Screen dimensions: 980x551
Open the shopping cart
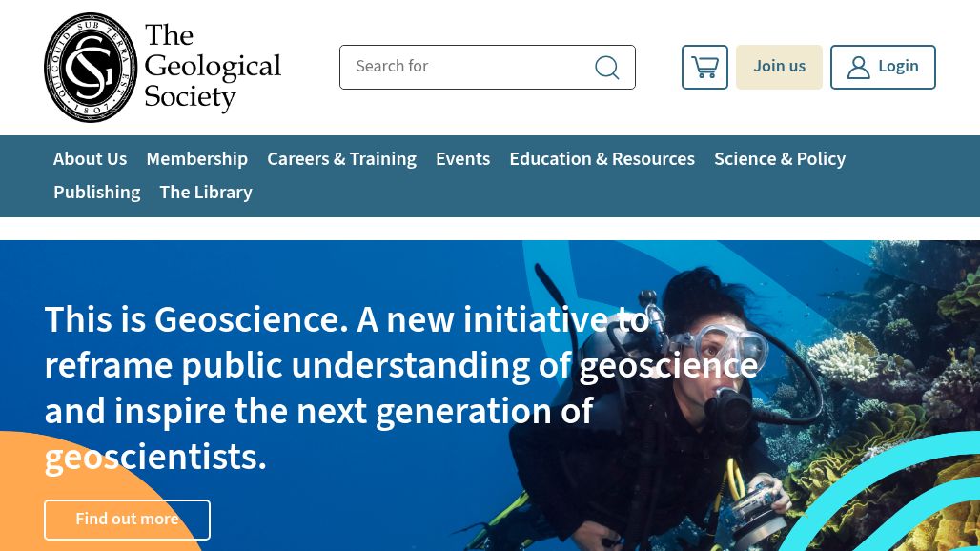point(704,66)
